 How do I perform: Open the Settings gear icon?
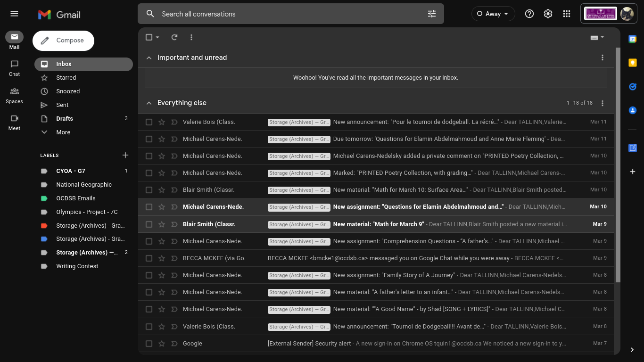point(548,14)
